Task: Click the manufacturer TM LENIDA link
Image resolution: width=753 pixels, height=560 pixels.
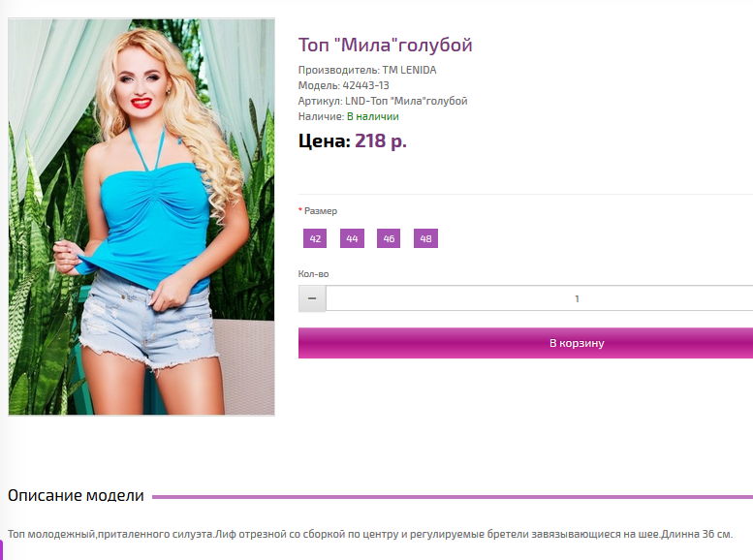Action: point(409,70)
